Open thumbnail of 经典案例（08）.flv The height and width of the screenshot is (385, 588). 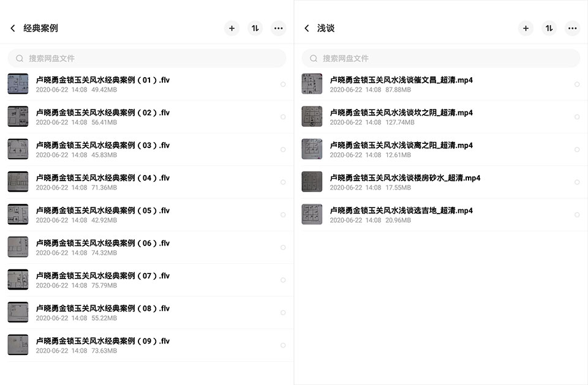tap(18, 312)
